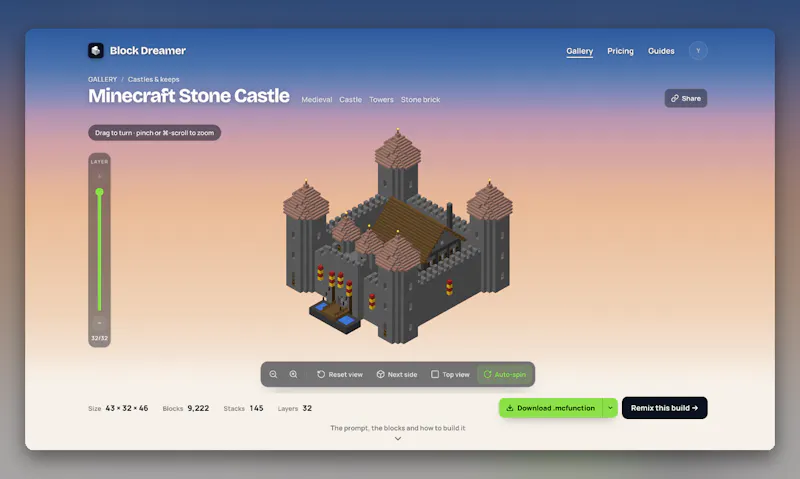Click the GALLERY breadcrumb link
800x479 pixels.
[102, 79]
